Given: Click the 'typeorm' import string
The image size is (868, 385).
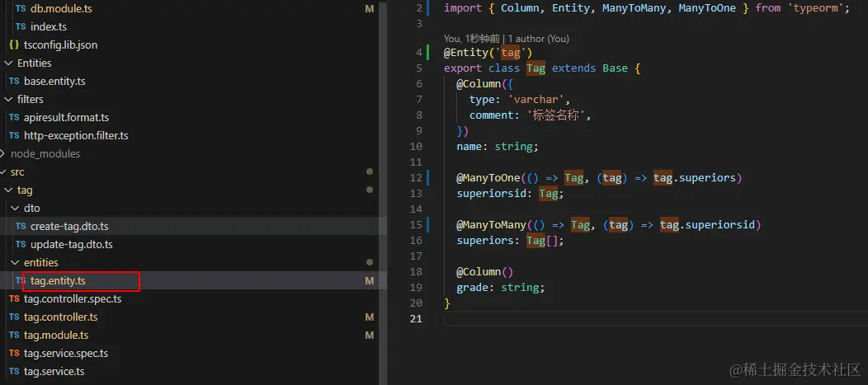Looking at the screenshot, I should coord(818,8).
